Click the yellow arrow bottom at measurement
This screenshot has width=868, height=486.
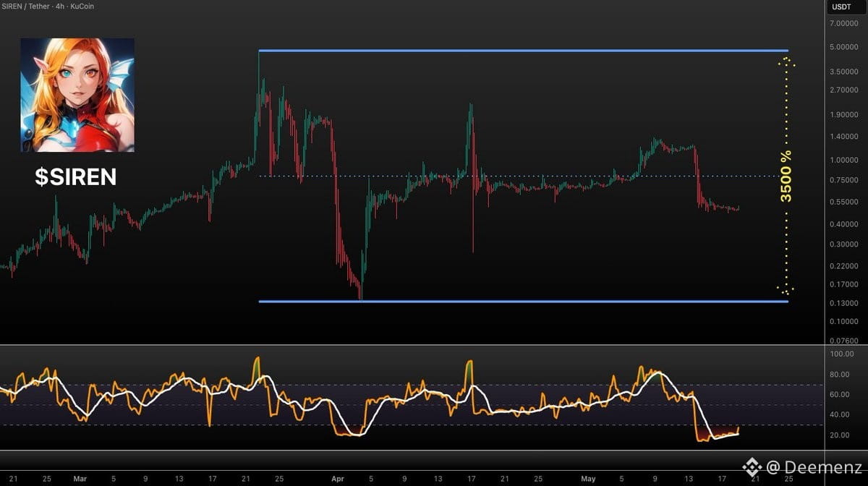[787, 289]
